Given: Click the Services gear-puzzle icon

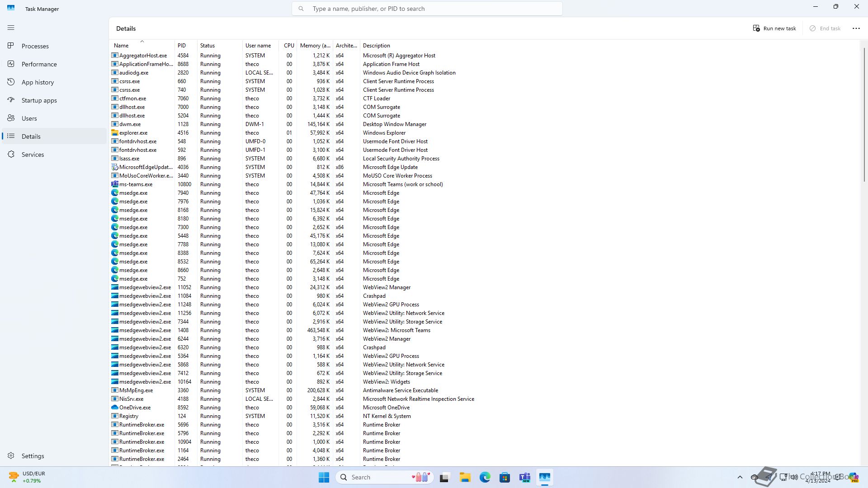Looking at the screenshot, I should click(x=11, y=154).
